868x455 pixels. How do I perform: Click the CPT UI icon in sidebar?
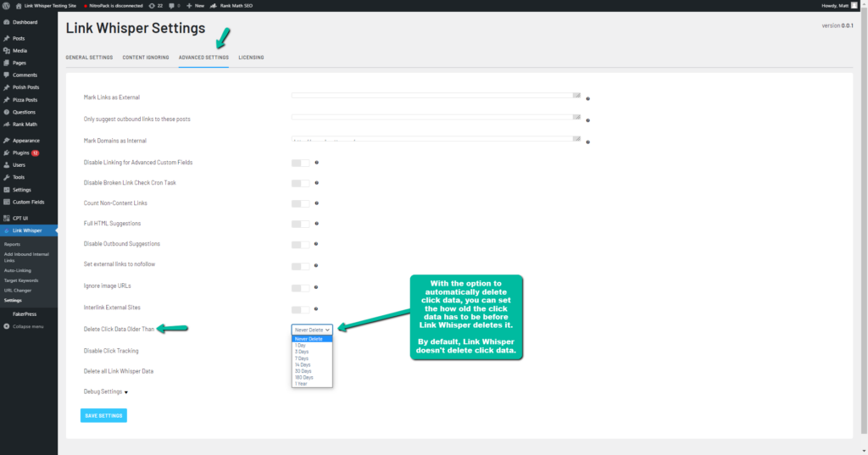tap(7, 218)
